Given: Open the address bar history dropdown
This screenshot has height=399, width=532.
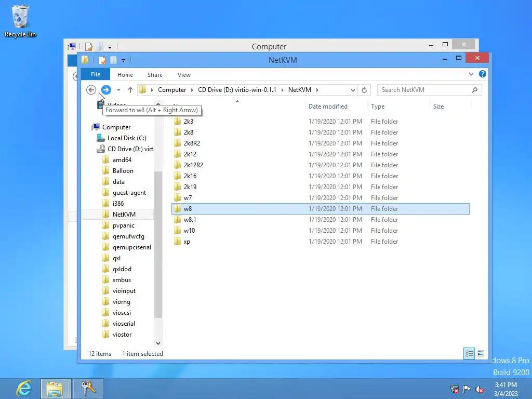Looking at the screenshot, I should click(353, 90).
